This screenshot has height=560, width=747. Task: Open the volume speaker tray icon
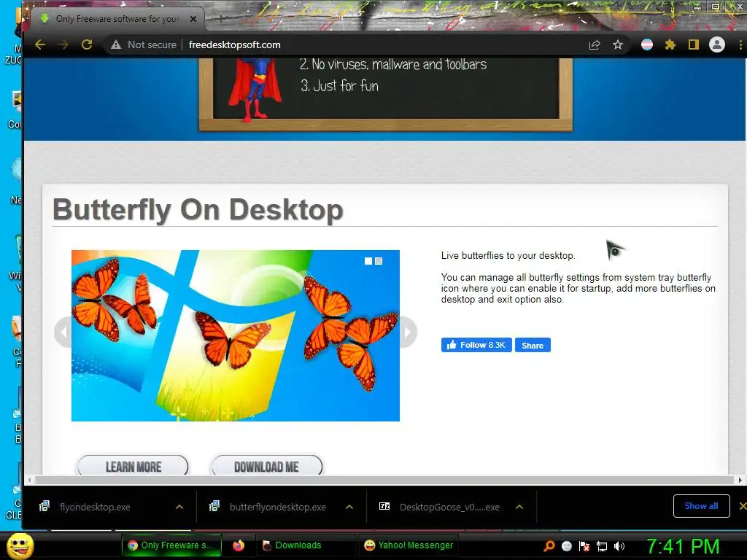tap(619, 546)
